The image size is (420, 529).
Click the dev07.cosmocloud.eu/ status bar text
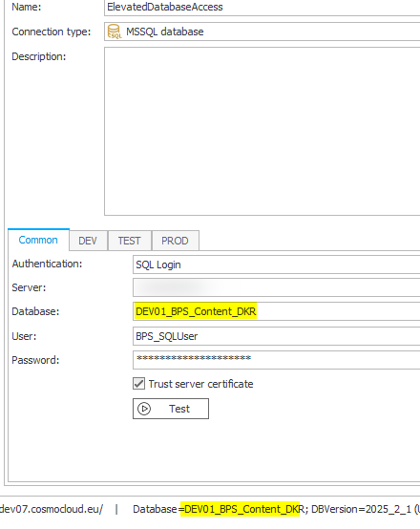(52, 509)
